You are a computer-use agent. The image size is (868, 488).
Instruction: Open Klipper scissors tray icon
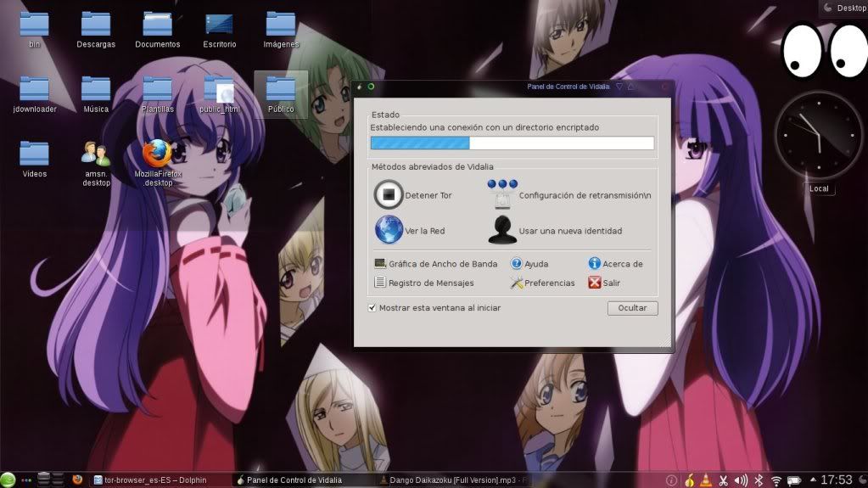click(x=724, y=480)
